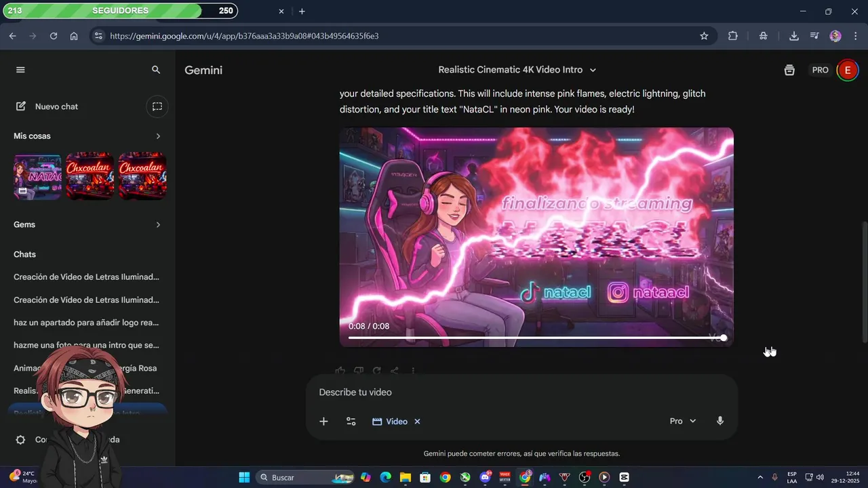Toggle temporary chat dashed-square icon

point(157,106)
